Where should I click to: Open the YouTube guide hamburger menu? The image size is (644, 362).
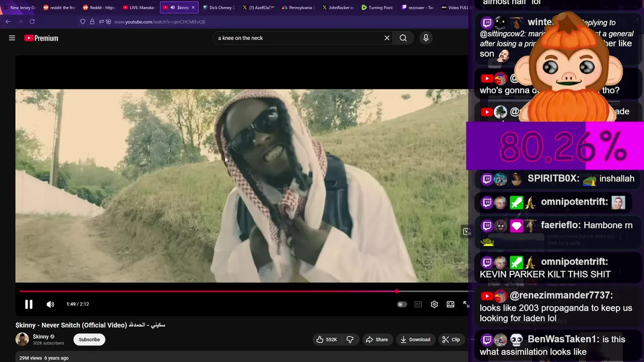12,38
